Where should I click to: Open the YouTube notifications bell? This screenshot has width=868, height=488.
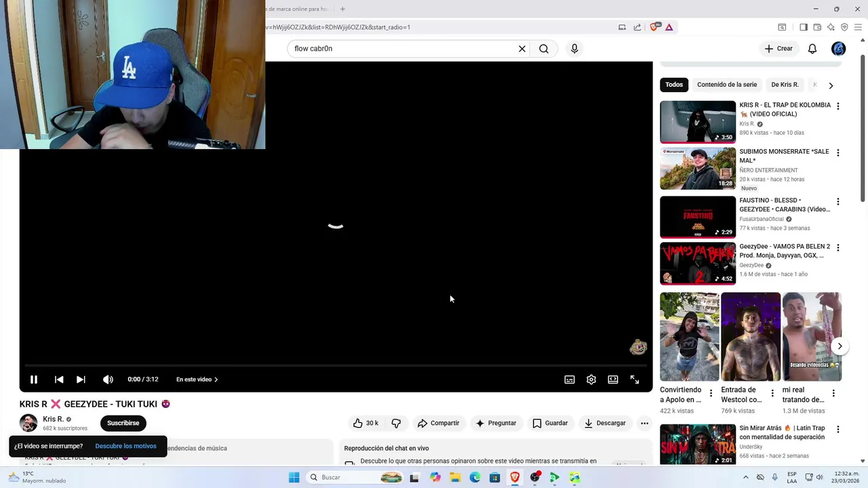[x=812, y=49]
